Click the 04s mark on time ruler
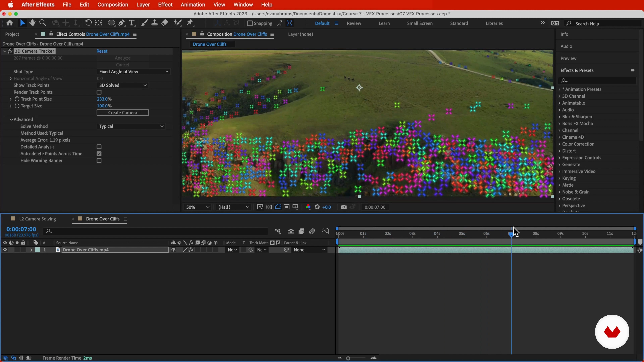The width and height of the screenshot is (644, 362). coord(437,234)
